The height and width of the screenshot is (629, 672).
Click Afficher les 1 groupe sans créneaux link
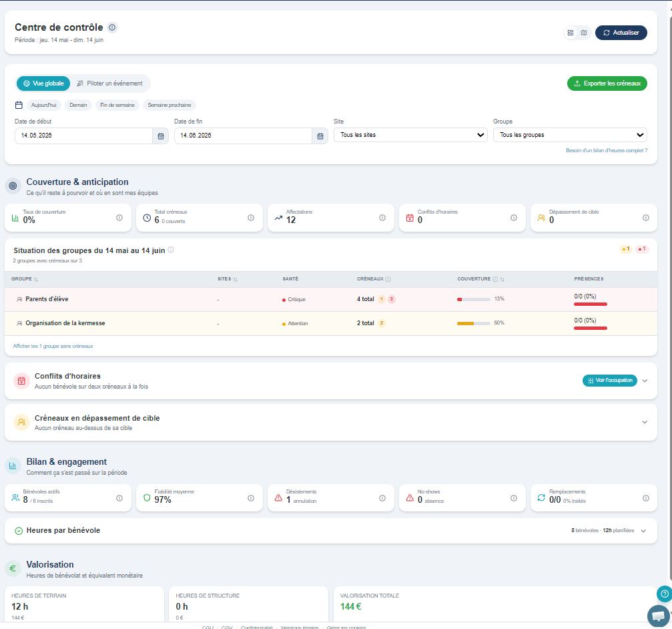point(53,346)
